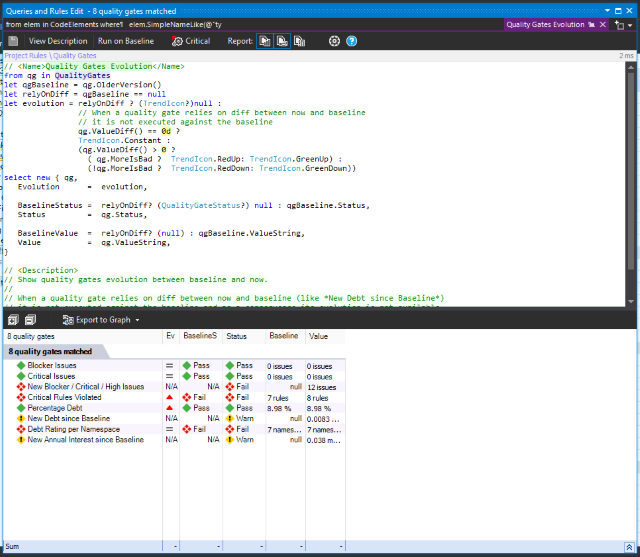The height and width of the screenshot is (557, 640).
Task: Click the code editor vertical scrollbar thumb
Action: [x=631, y=171]
